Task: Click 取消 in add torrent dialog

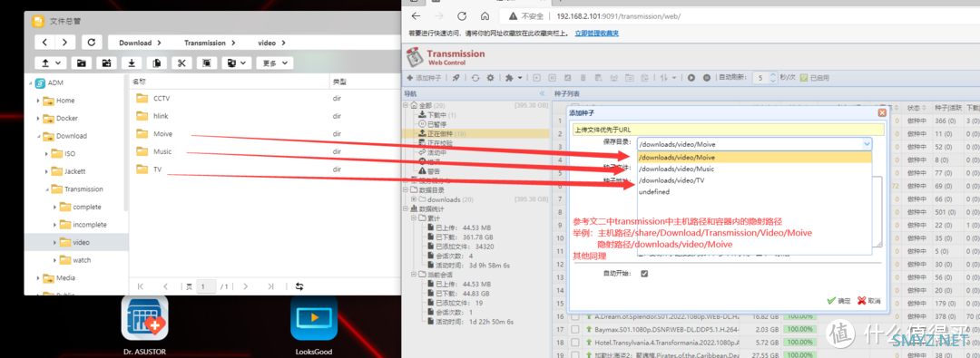Action: (x=869, y=301)
